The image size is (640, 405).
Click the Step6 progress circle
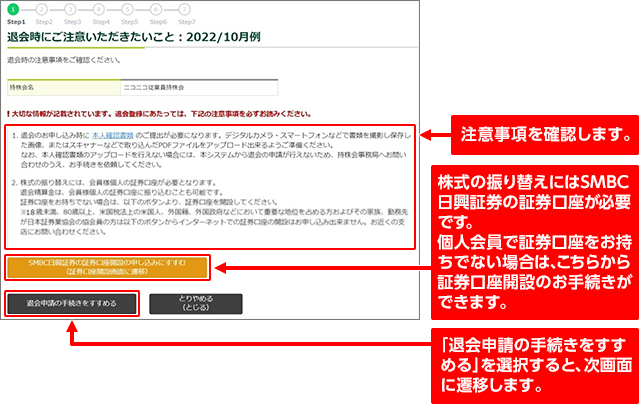156,9
